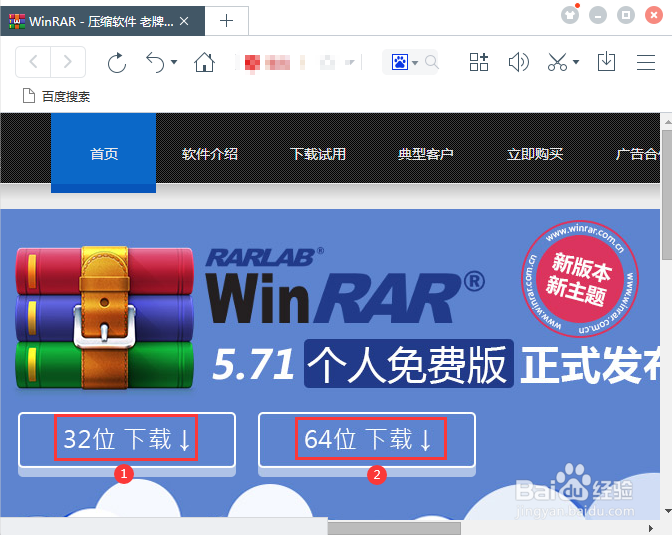Screen dimensions: 672x535
Task: Close the WinRAR tab
Action: click(x=184, y=21)
